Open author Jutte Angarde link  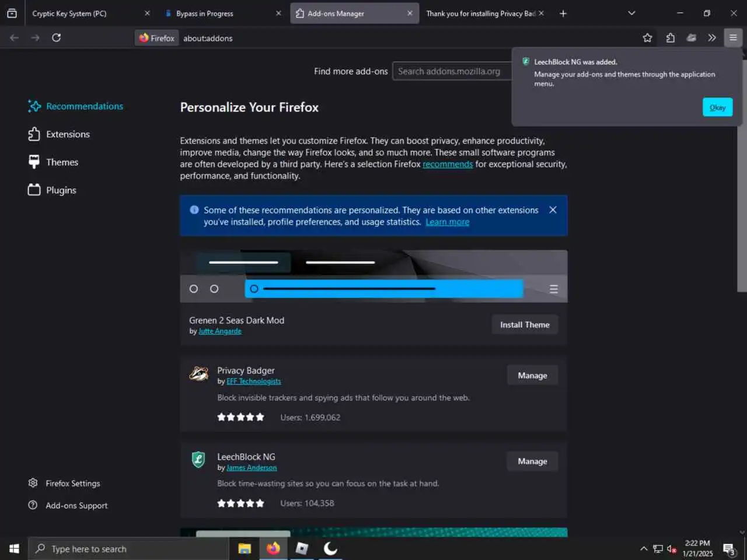tap(219, 331)
